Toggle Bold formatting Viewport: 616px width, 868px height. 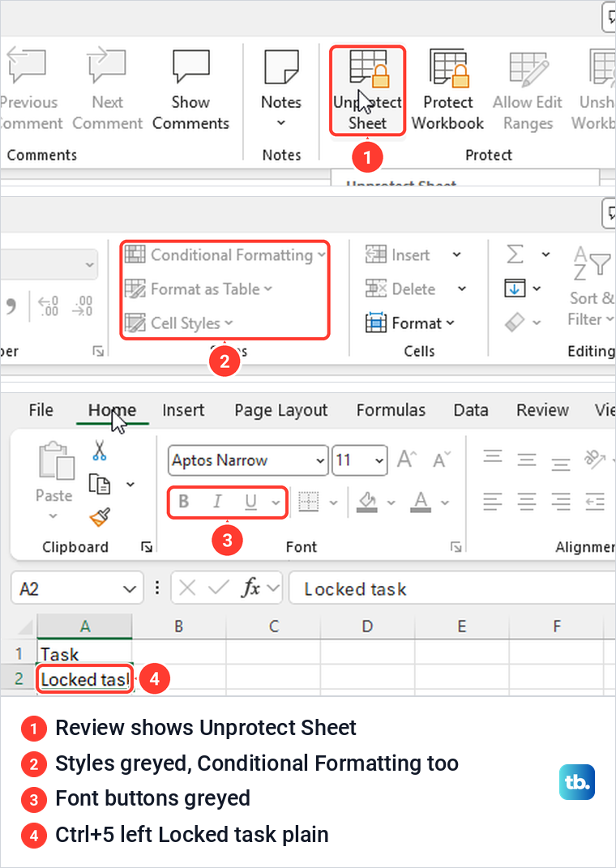(184, 502)
